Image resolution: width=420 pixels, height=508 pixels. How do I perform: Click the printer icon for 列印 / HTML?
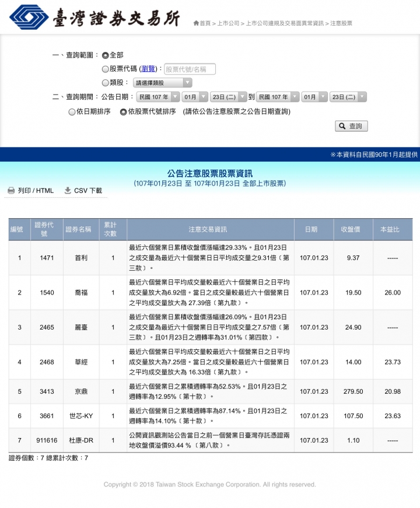[11, 191]
